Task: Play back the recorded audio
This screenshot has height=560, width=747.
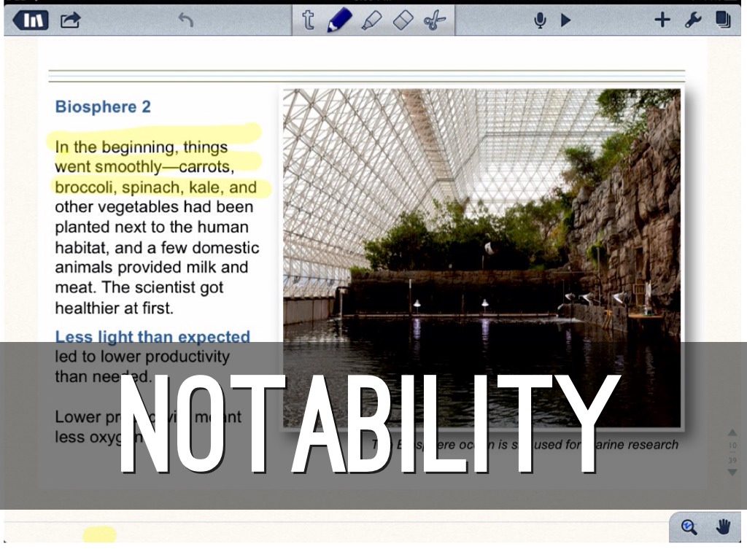Action: (x=566, y=20)
